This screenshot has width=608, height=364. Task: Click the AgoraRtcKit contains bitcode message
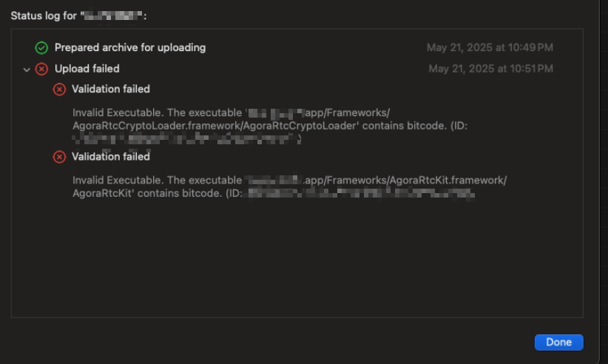289,186
